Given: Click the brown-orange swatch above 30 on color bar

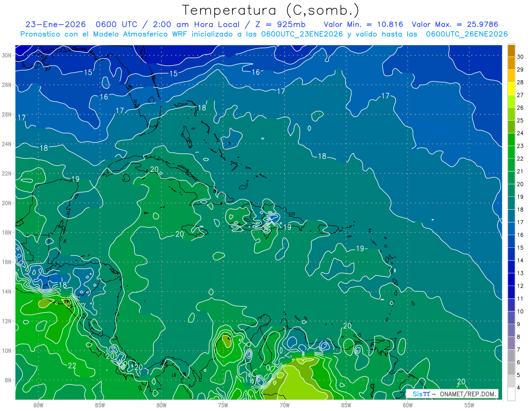Looking at the screenshot, I should tap(511, 51).
